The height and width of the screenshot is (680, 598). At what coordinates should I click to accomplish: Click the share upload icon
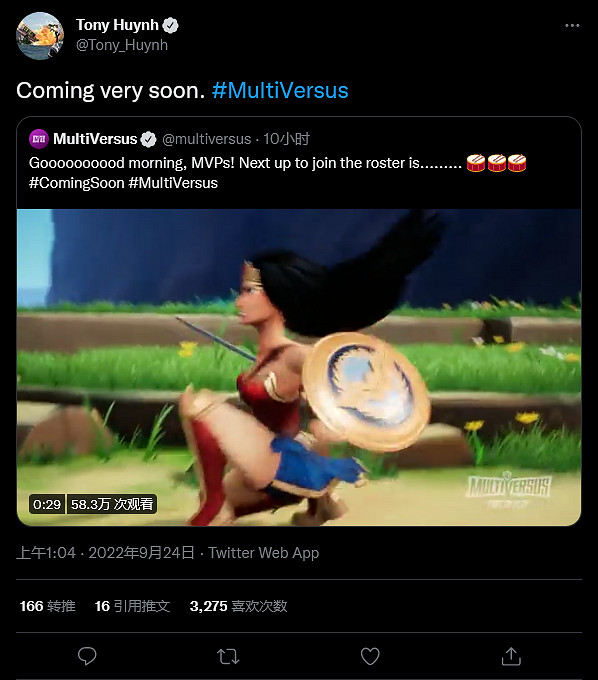click(511, 656)
